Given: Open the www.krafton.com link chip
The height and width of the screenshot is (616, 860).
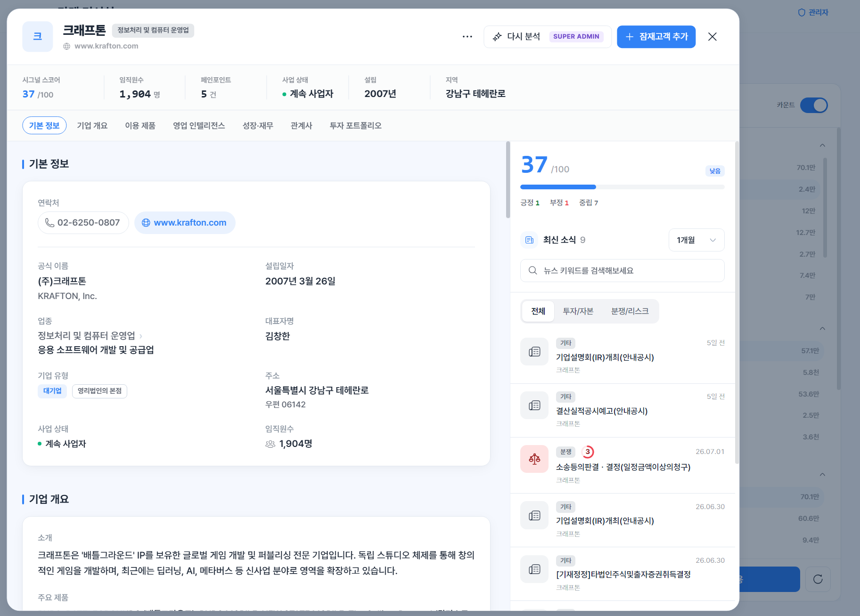Looking at the screenshot, I should pos(185,223).
